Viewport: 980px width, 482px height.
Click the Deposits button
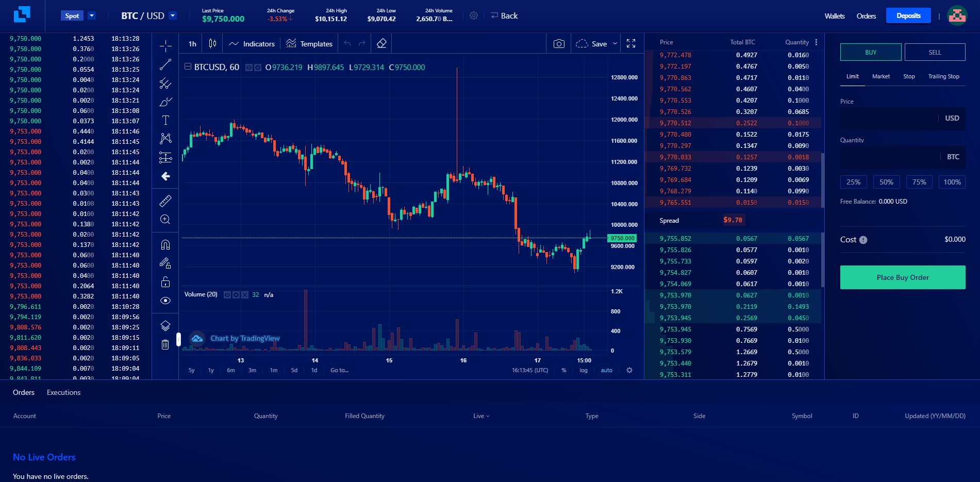[x=908, y=15]
